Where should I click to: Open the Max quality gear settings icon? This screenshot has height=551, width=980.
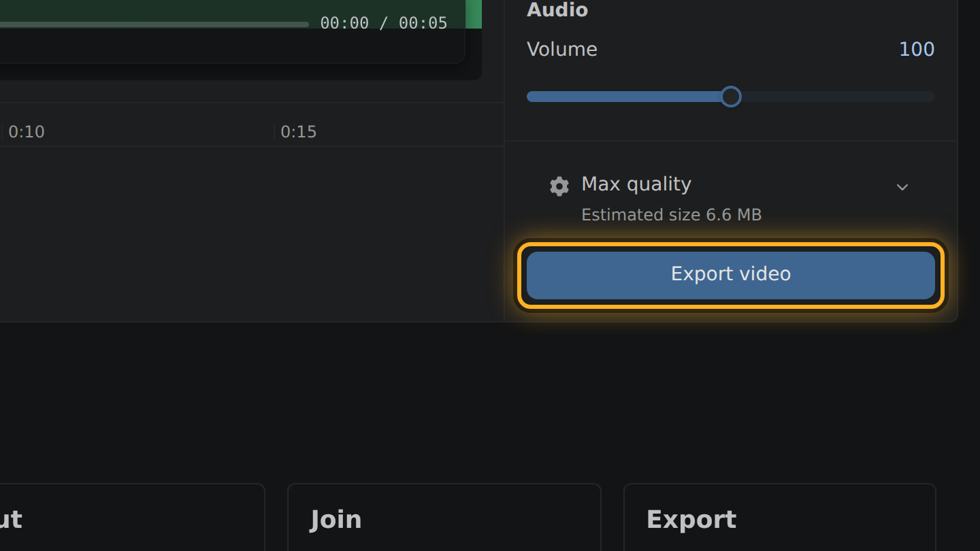(559, 186)
